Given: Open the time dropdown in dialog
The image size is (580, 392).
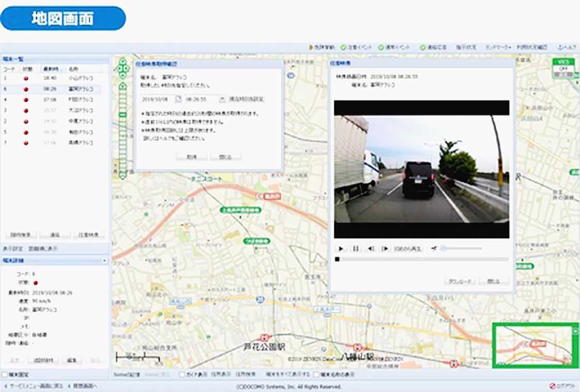Looking at the screenshot, I should 222,99.
